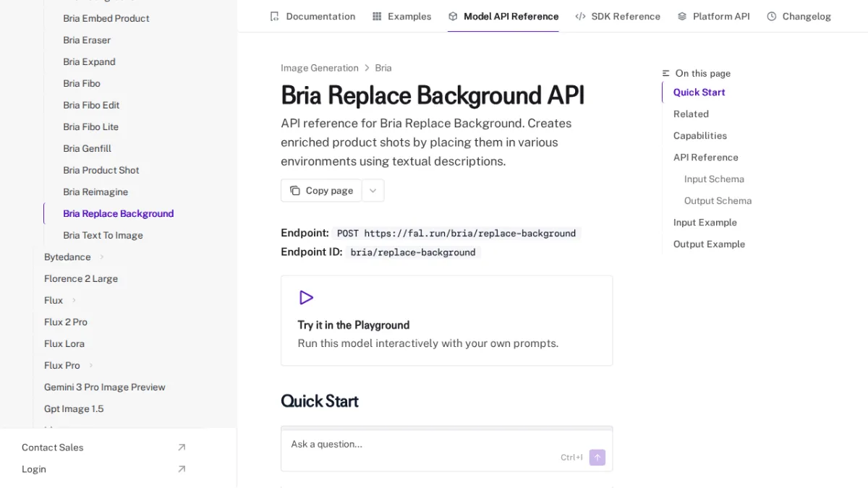Click the copy icon in Copy page
The image size is (868, 488).
295,191
